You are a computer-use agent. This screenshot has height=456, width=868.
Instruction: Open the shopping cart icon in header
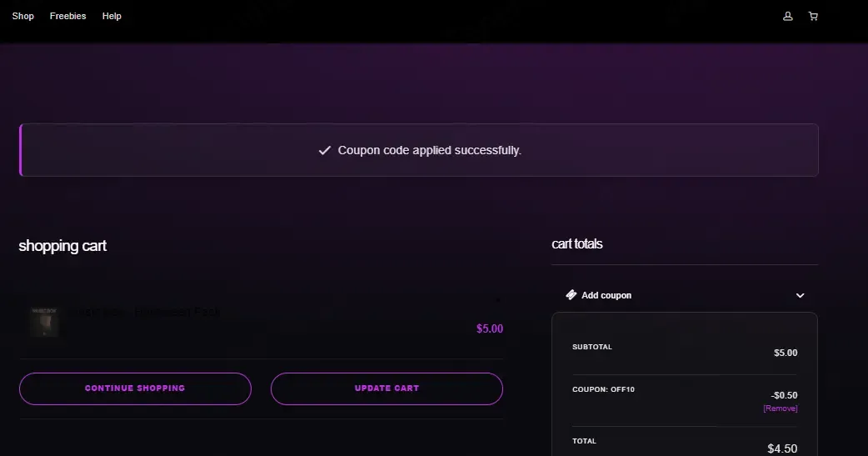click(x=813, y=16)
